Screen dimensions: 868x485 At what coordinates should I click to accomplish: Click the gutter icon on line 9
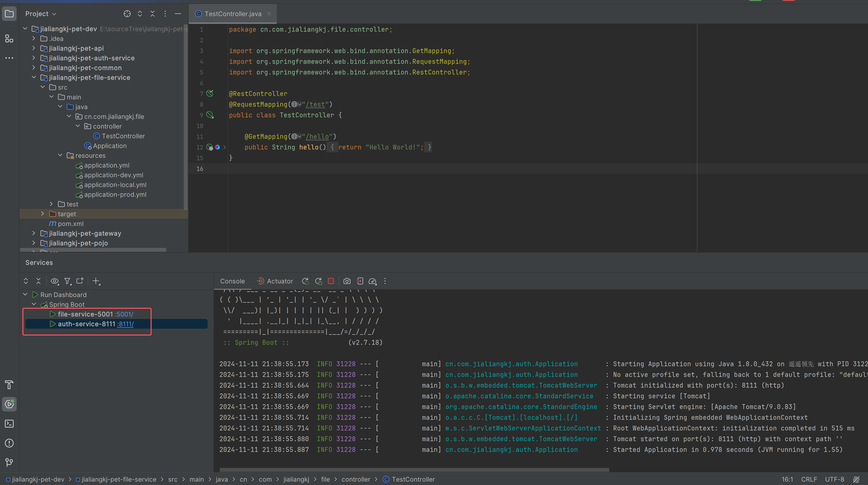(210, 115)
